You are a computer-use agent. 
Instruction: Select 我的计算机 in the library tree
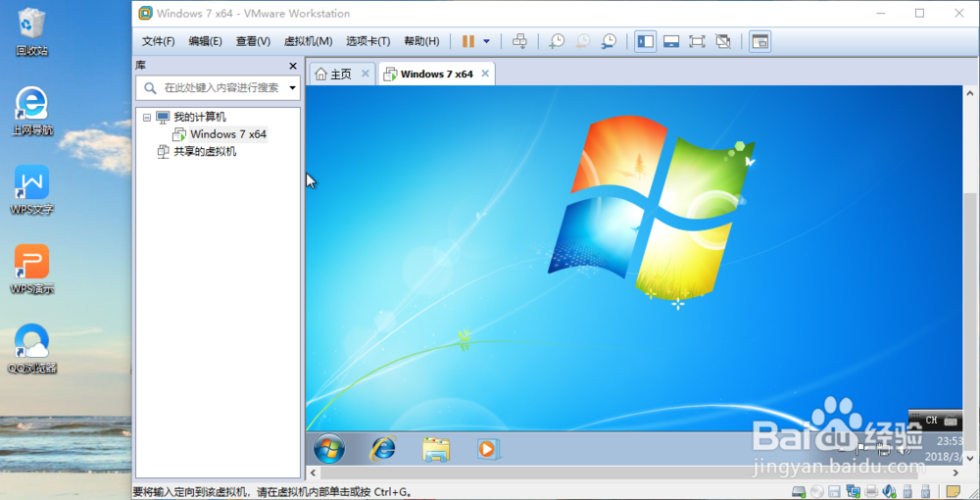(x=199, y=117)
